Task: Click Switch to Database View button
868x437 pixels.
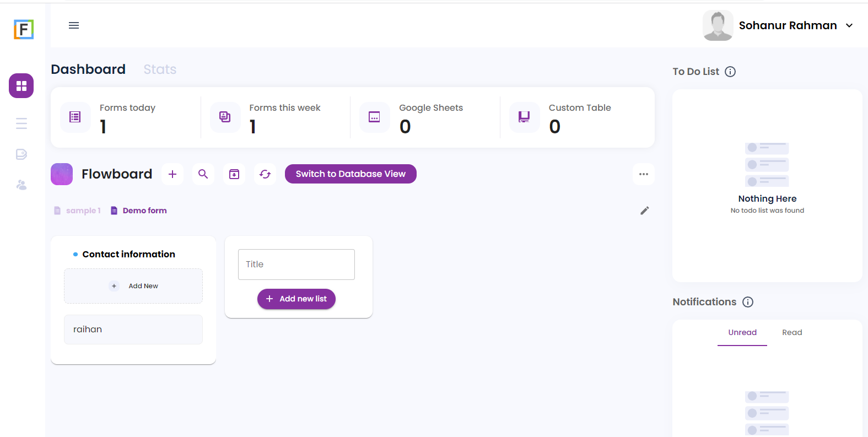Action: pos(351,174)
